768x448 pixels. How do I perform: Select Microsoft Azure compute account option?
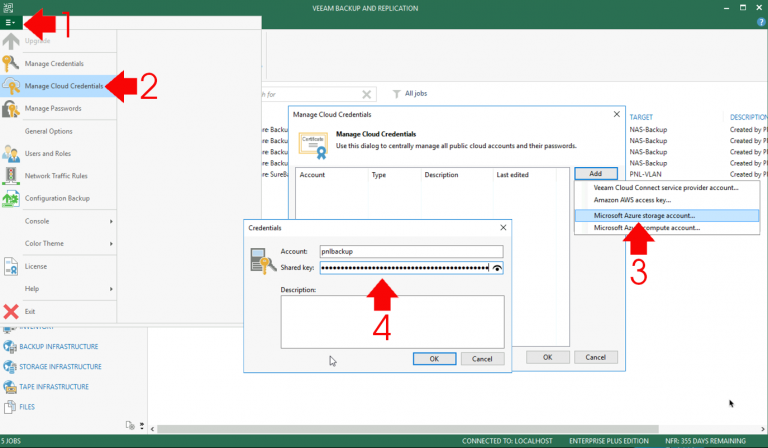coord(666,228)
